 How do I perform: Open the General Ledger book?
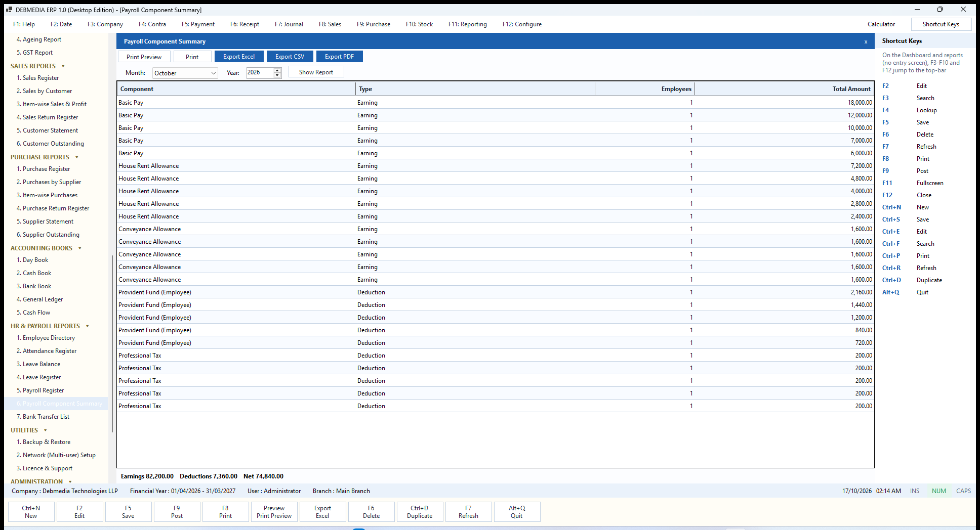pyautogui.click(x=43, y=299)
